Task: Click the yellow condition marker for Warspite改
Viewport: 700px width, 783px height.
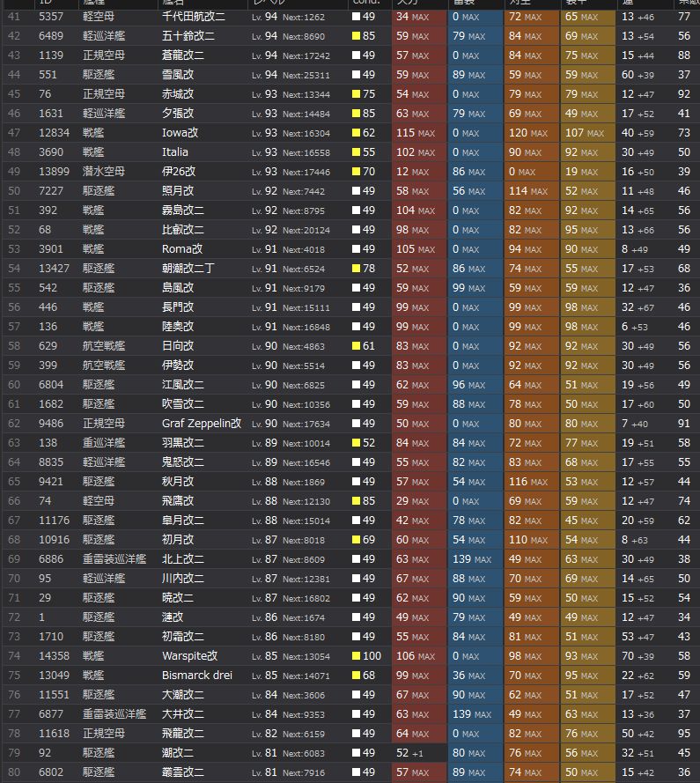Action: (356, 656)
